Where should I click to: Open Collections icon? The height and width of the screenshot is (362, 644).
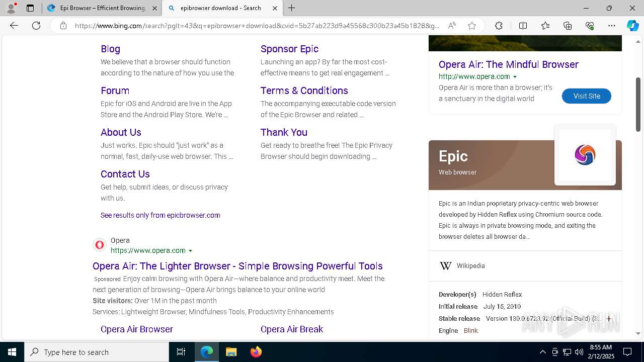click(568, 26)
